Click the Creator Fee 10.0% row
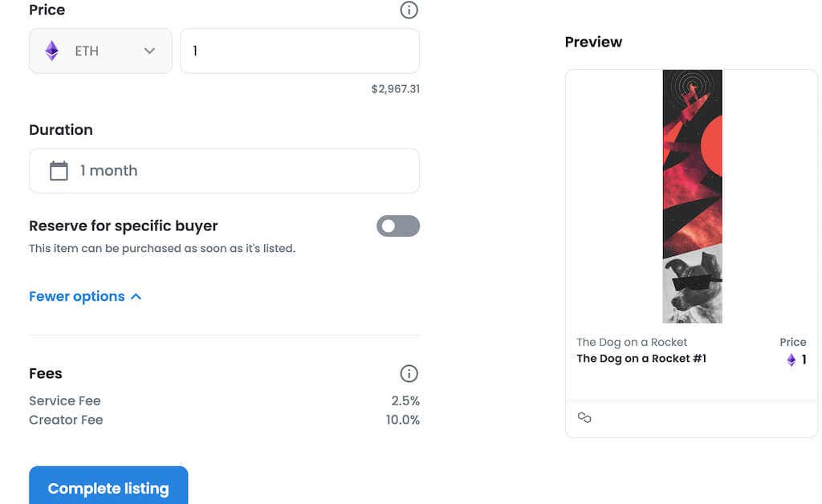Screen dimensions: 822x504 (225, 420)
